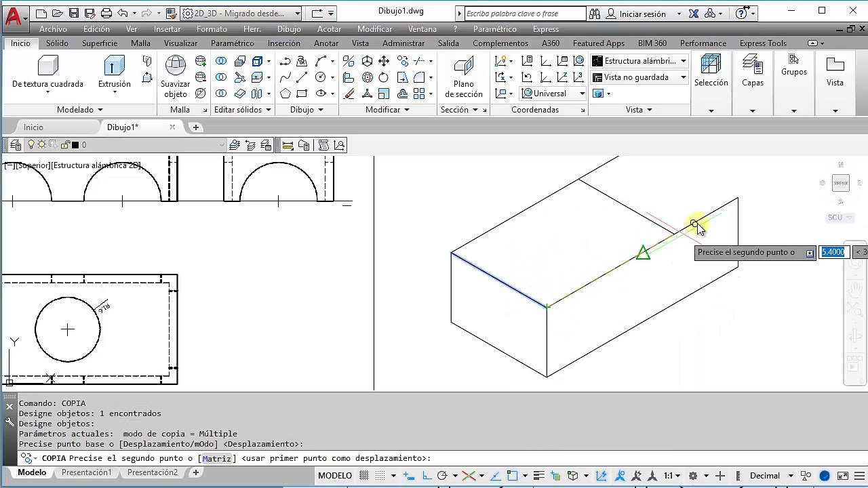Click the Autodesk Exchange X icon
The width and height of the screenshot is (868, 488).
tap(694, 14)
